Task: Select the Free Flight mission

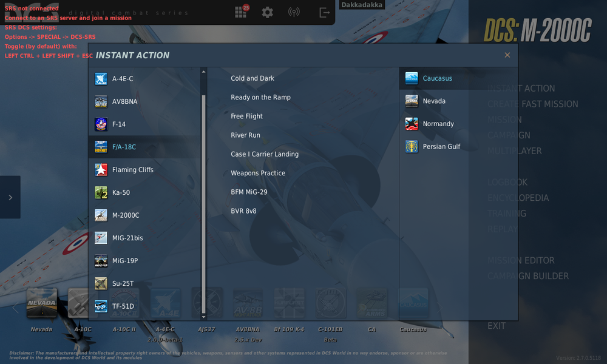Action: tap(246, 116)
